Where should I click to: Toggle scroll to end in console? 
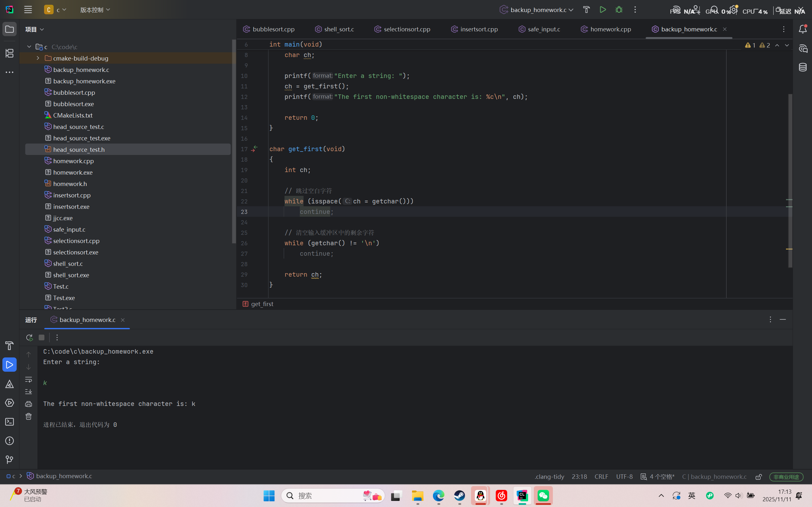29,392
